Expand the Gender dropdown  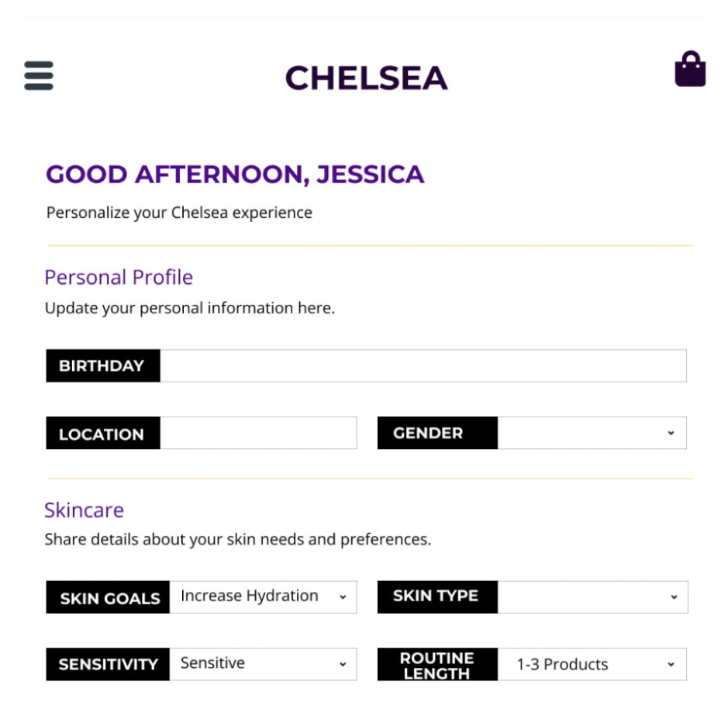coord(592,433)
